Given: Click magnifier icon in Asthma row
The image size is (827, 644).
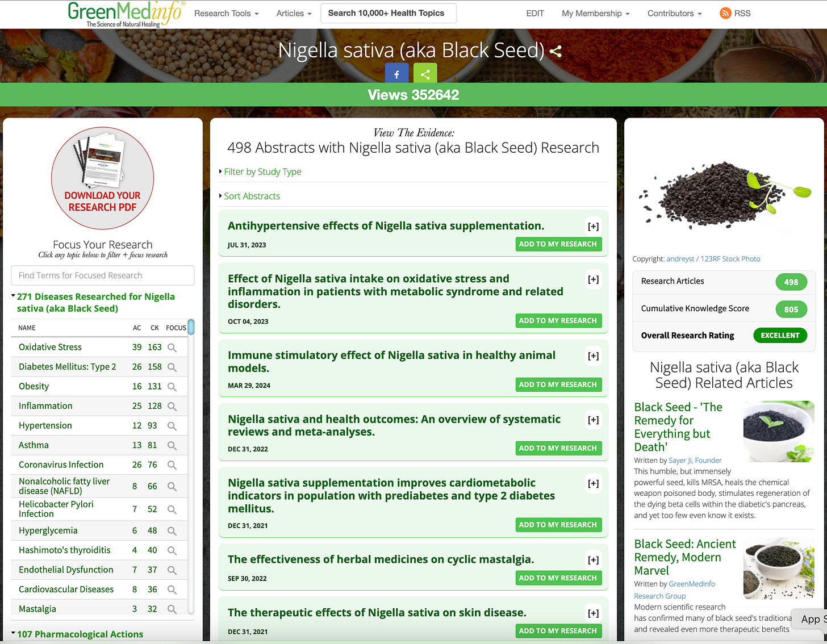Looking at the screenshot, I should 172,446.
